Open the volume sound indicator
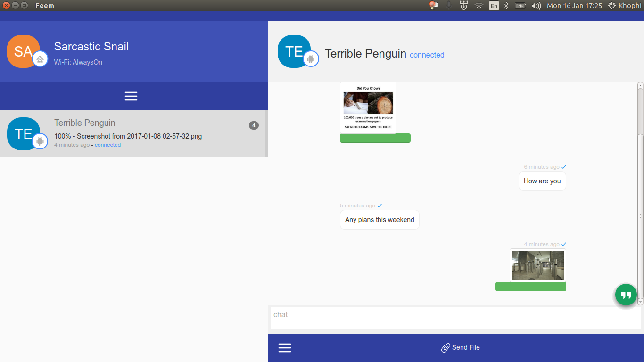 pos(536,6)
